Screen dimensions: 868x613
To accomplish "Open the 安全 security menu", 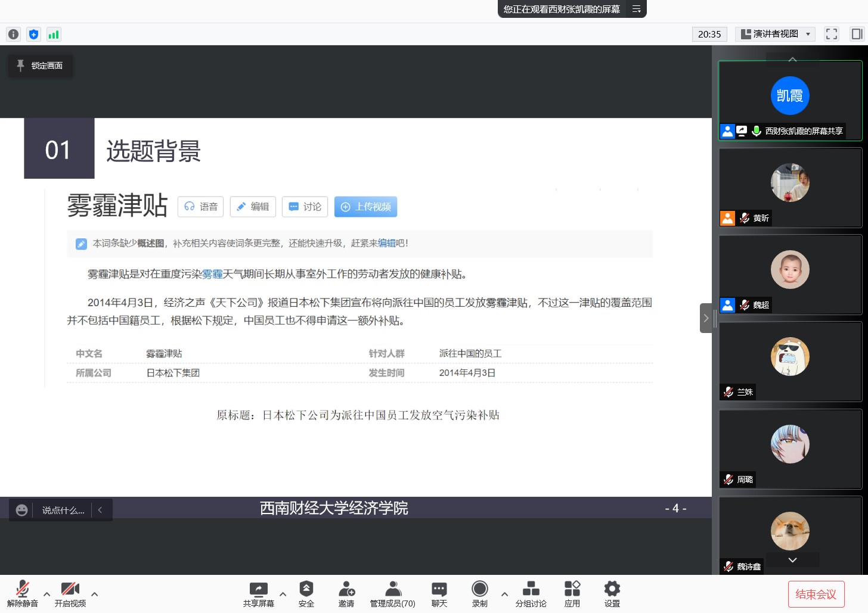I will pos(306,593).
